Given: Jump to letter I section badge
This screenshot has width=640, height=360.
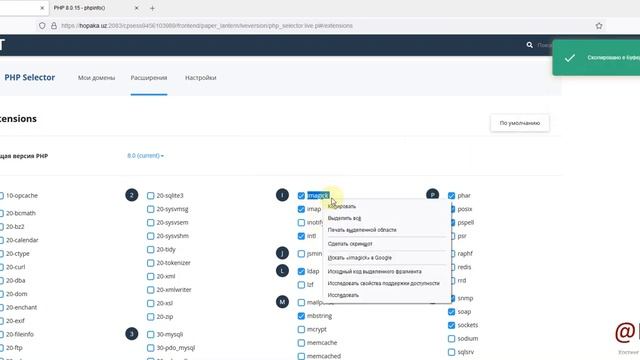Looking at the screenshot, I should (x=282, y=195).
